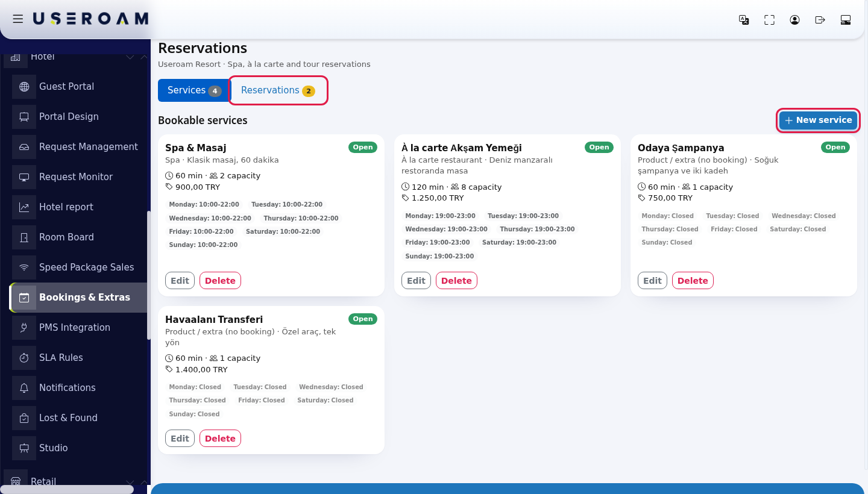868x494 pixels.
Task: Switch to the Services tab
Action: pos(194,90)
